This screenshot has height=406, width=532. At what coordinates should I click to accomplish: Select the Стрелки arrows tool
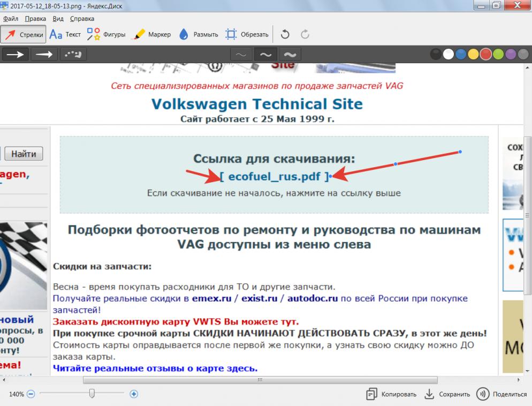[x=23, y=34]
